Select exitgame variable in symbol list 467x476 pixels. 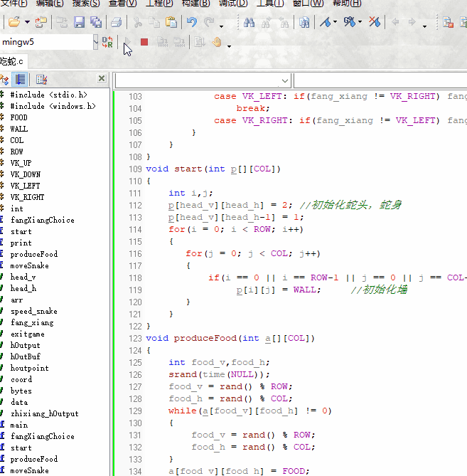tap(28, 334)
